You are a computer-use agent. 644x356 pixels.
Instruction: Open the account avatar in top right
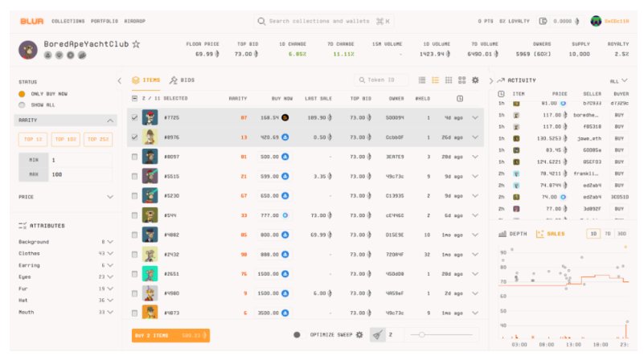coord(596,21)
